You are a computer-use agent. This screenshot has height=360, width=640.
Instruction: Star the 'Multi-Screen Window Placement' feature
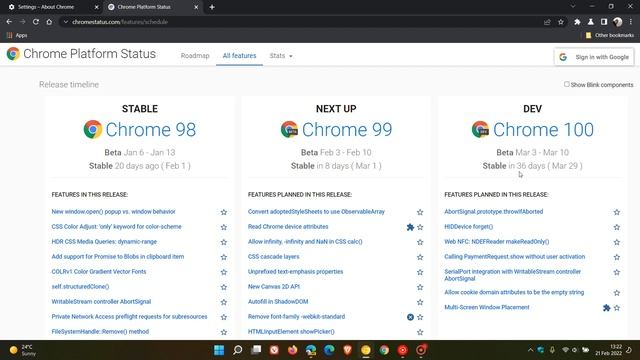pyautogui.click(x=617, y=308)
